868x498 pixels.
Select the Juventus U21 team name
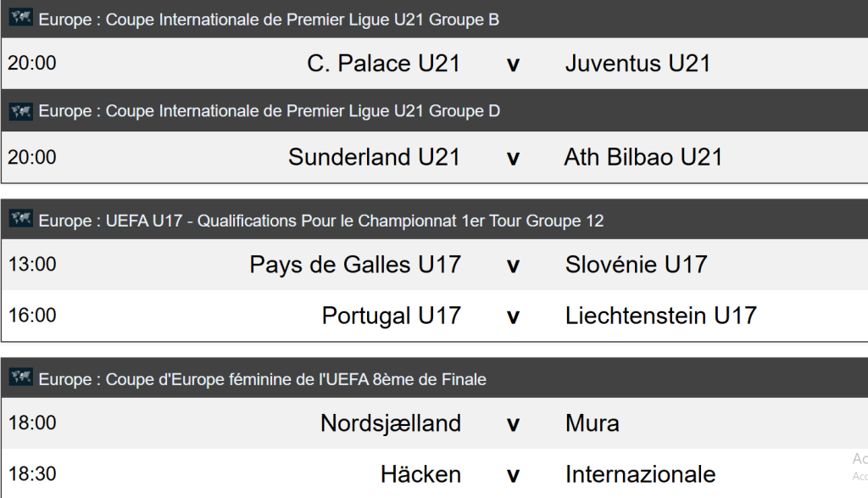[637, 64]
